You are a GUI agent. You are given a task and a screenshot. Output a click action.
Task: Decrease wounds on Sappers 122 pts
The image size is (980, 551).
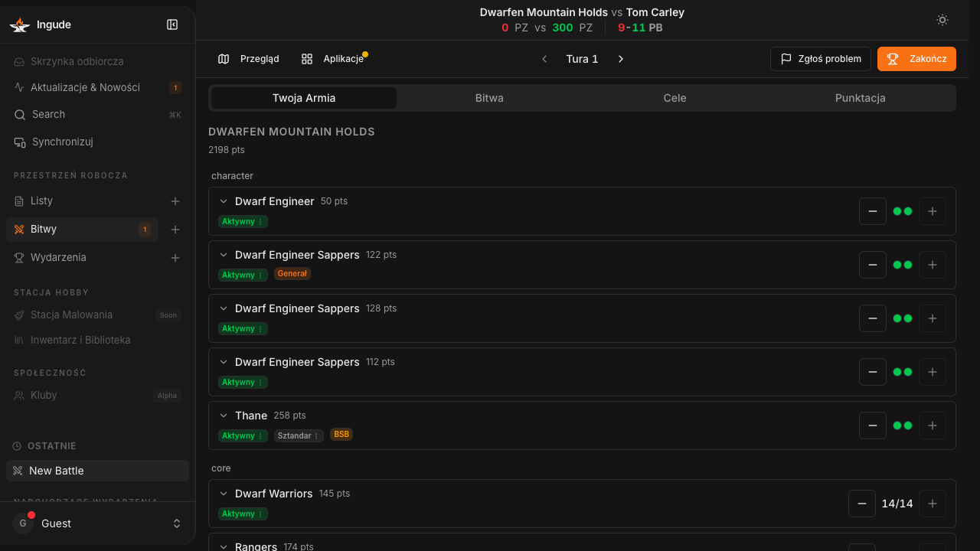(x=873, y=265)
